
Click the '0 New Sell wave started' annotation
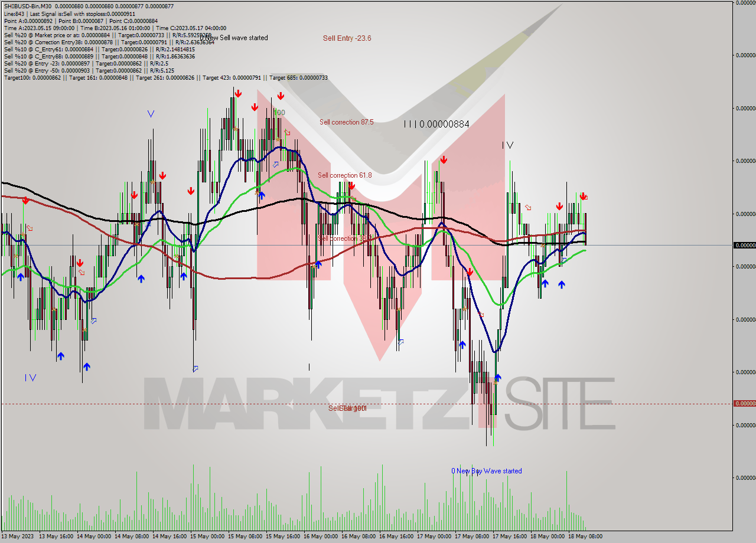point(234,38)
